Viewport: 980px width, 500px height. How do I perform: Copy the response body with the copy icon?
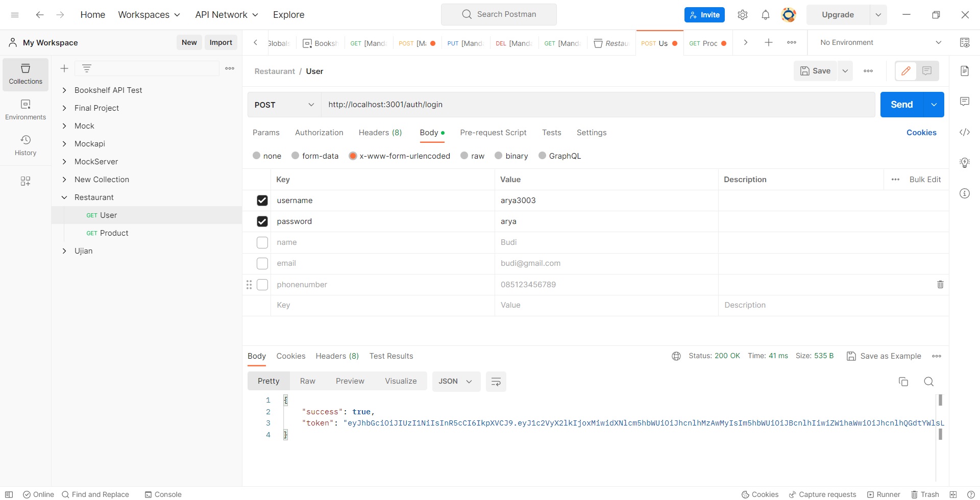click(x=903, y=382)
